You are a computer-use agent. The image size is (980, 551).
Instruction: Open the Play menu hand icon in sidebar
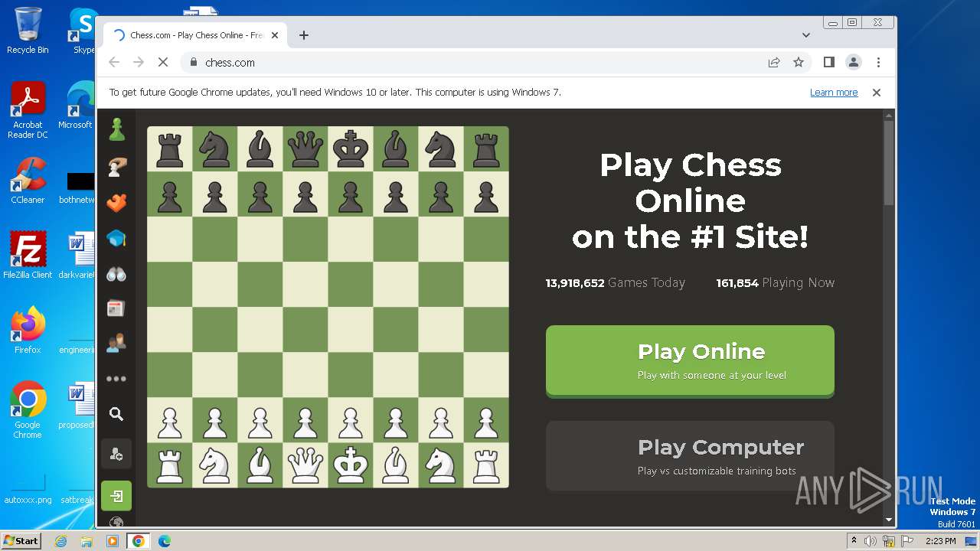point(116,166)
